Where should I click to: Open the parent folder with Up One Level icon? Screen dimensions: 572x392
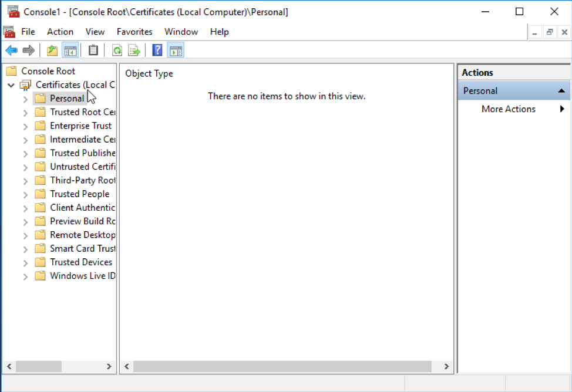[x=51, y=50]
